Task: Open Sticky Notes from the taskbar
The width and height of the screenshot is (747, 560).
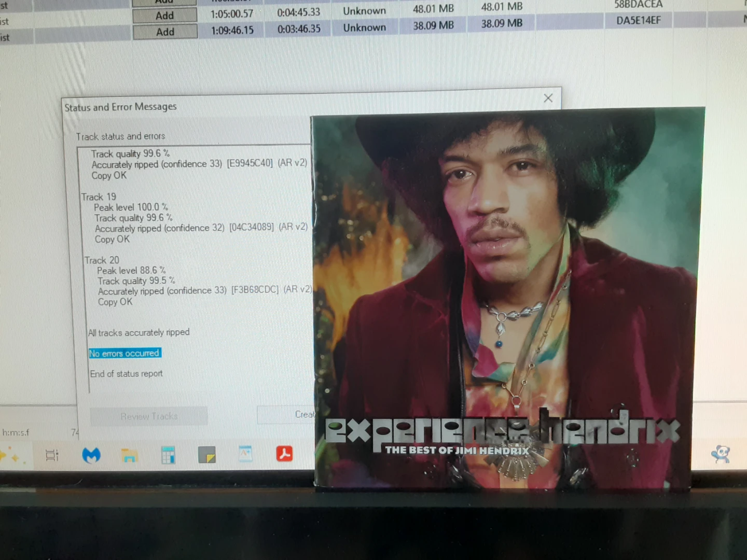Action: coord(206,455)
